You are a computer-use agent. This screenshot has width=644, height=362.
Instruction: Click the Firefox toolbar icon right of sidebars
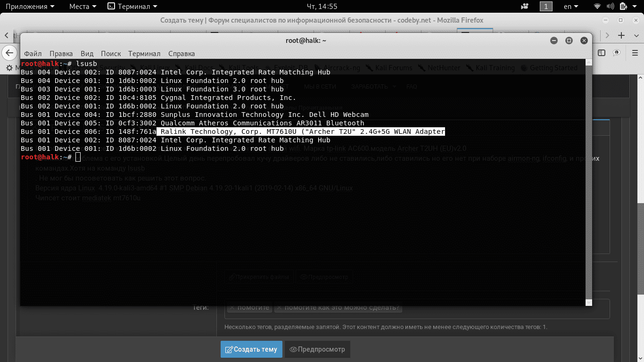click(x=617, y=52)
